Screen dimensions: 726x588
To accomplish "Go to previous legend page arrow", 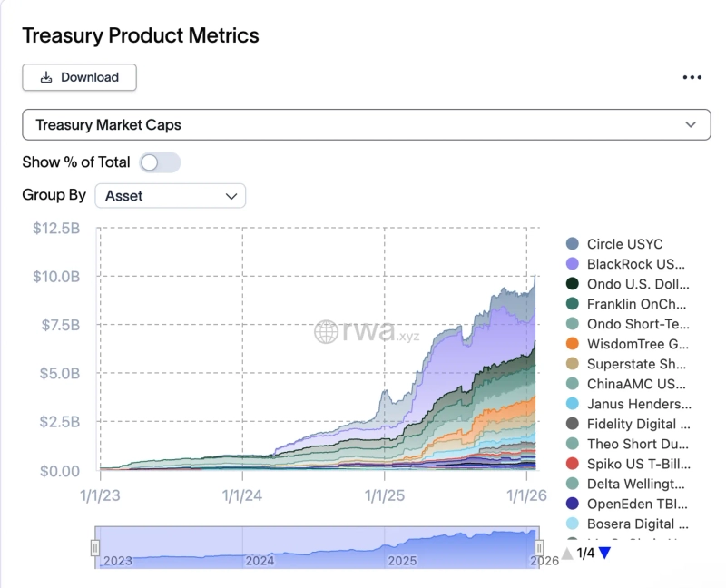I will tap(567, 553).
